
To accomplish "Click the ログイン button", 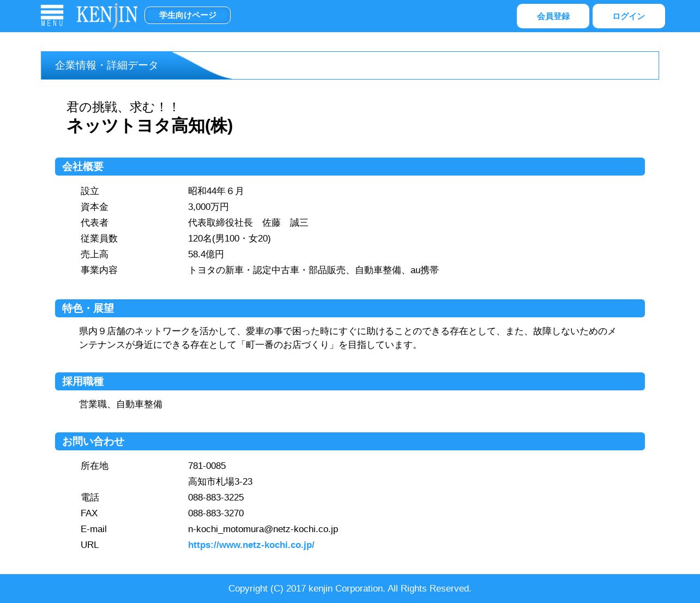I will click(629, 16).
